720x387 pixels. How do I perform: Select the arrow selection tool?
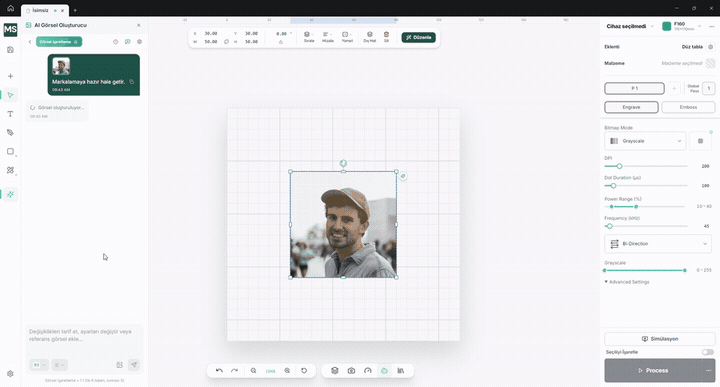(10, 95)
